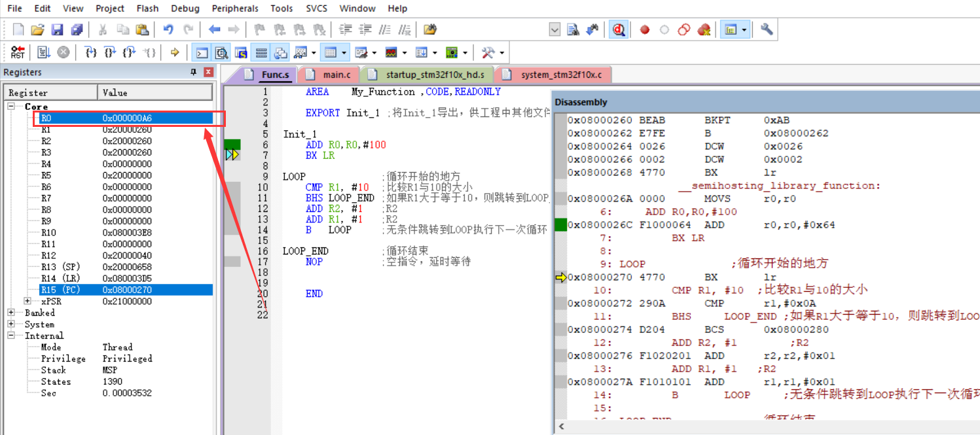Click the Incremental Find icon
Viewport: 980px width, 435px height.
click(x=592, y=29)
